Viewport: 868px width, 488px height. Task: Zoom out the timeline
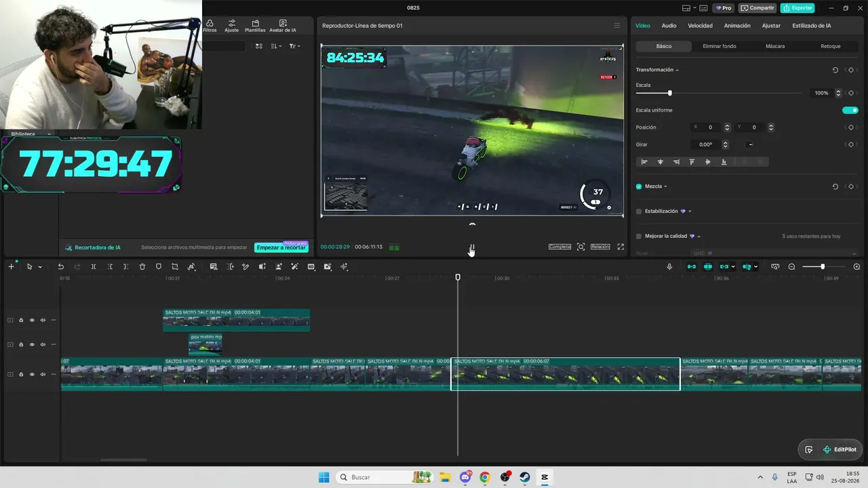tap(791, 267)
